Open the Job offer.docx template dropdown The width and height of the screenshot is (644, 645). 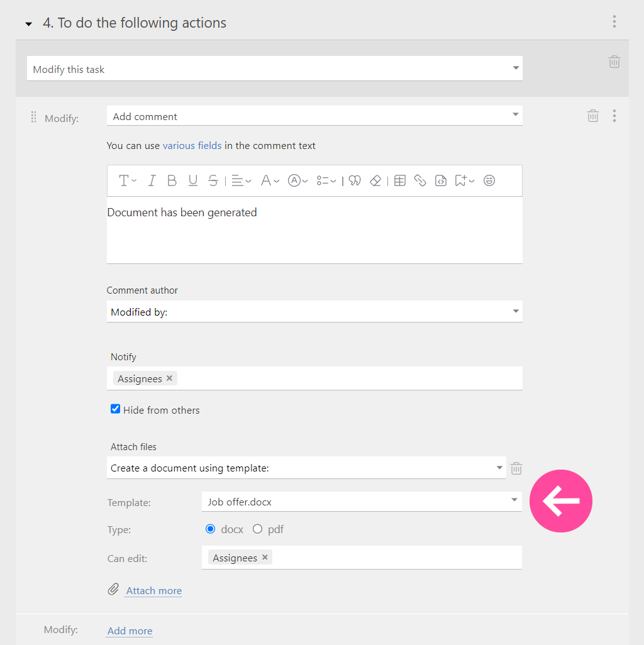pyautogui.click(x=362, y=502)
